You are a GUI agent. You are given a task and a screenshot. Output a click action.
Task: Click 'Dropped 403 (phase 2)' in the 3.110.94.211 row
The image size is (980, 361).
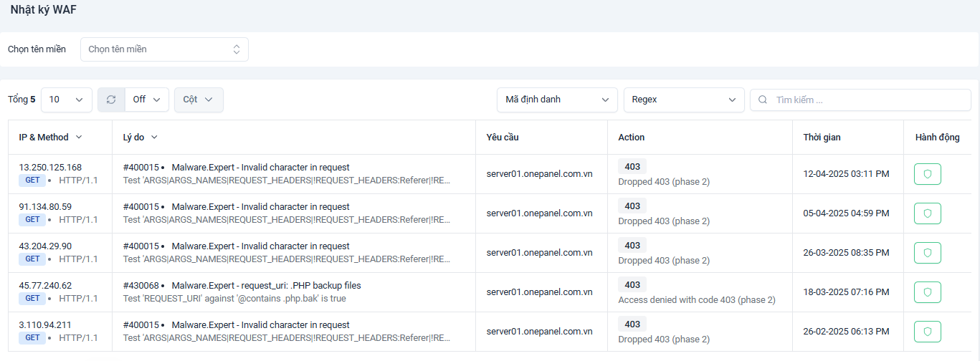point(664,340)
